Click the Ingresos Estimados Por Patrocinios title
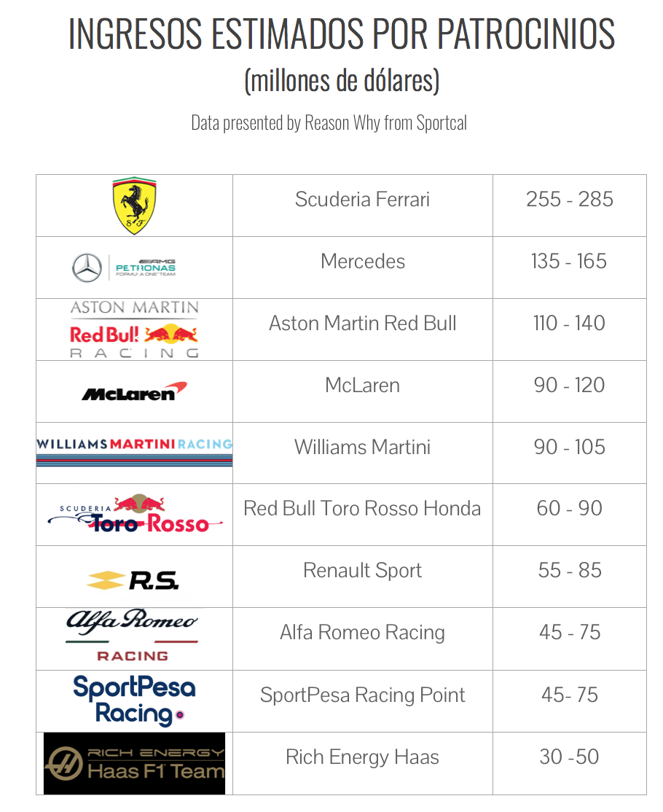This screenshot has height=812, width=663. (x=342, y=34)
